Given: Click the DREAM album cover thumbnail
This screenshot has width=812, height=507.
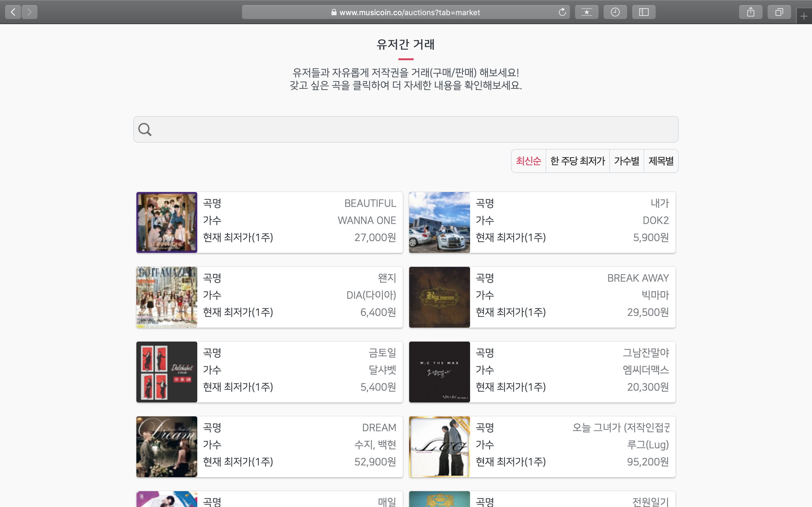Looking at the screenshot, I should click(x=167, y=447).
